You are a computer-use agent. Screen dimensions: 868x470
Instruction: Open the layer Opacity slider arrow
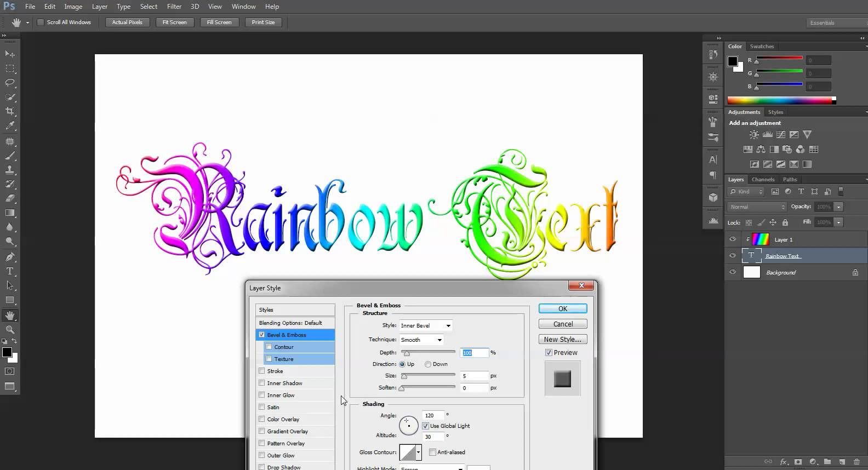click(839, 207)
